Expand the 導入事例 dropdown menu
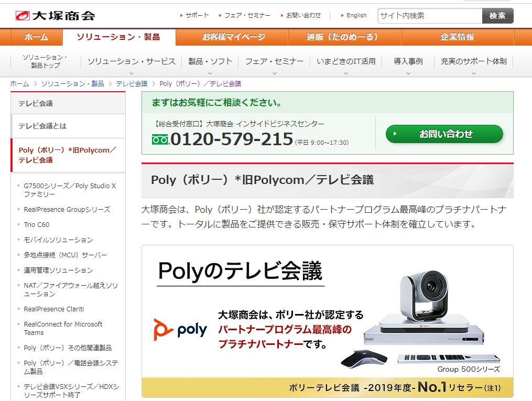This screenshot has width=532, height=401. pos(408,62)
